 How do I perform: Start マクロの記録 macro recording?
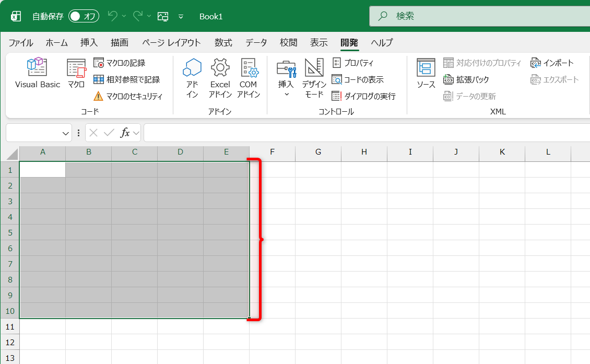119,63
